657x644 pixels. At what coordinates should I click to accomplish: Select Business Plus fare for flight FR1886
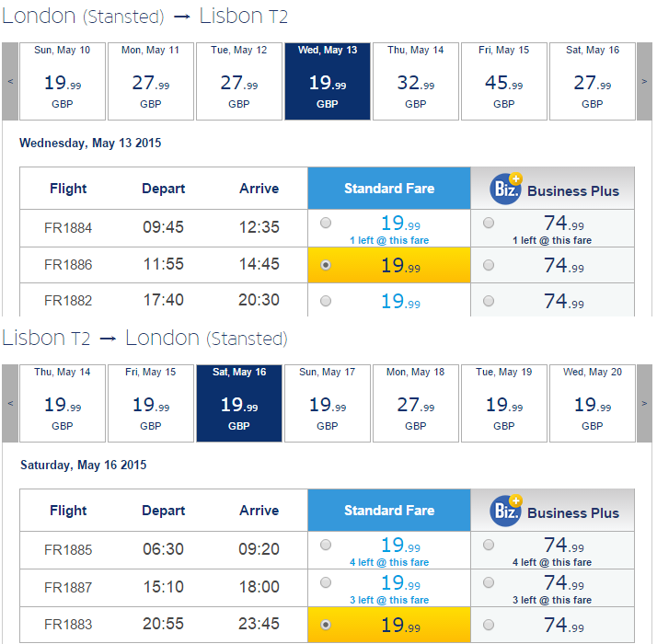click(488, 265)
